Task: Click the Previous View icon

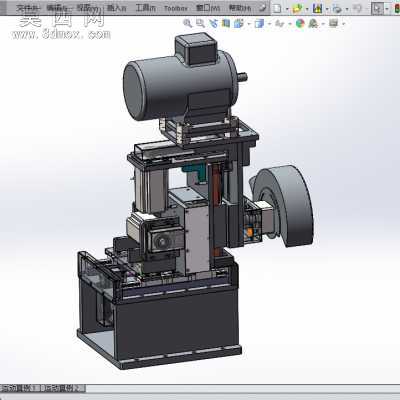Action: 213,23
